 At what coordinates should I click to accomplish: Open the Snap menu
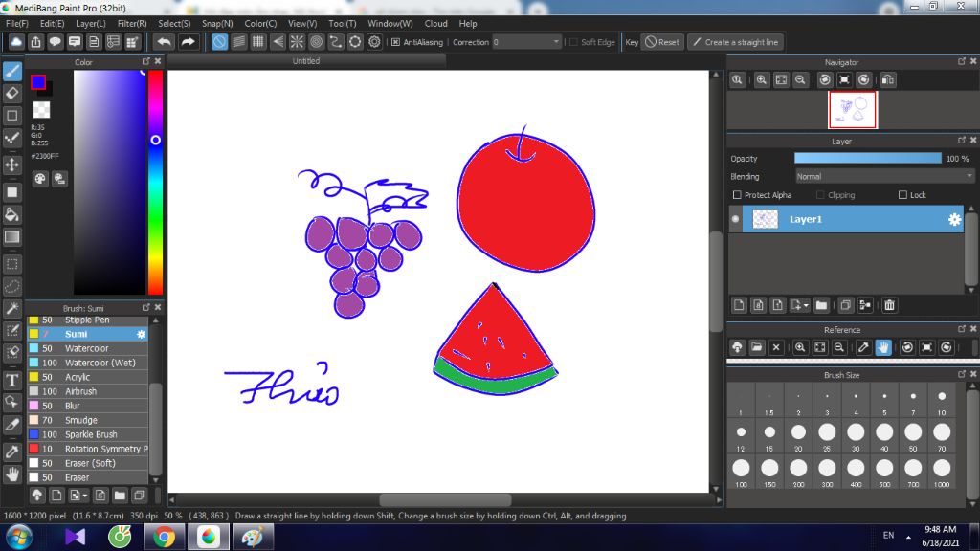pyautogui.click(x=217, y=23)
